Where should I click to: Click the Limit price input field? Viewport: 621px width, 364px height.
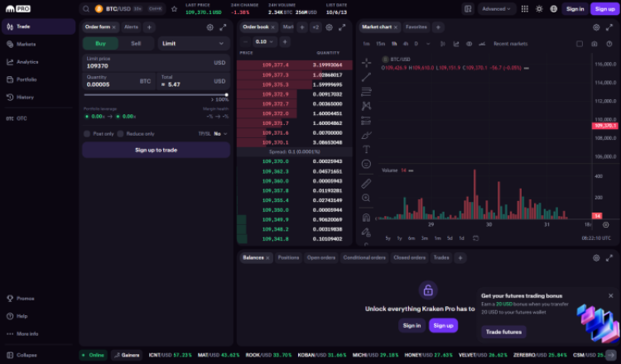click(x=156, y=63)
